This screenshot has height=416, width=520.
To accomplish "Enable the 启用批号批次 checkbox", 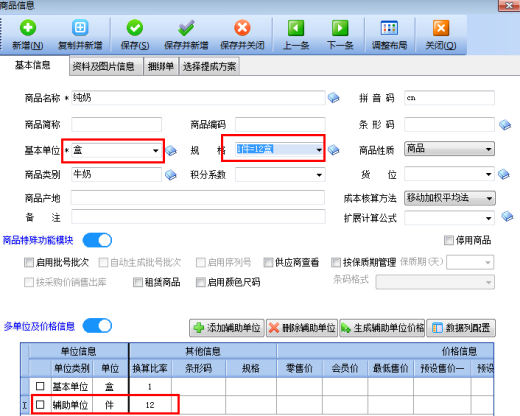I will (29, 263).
